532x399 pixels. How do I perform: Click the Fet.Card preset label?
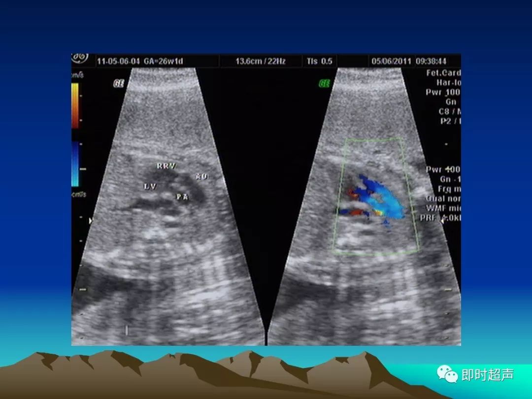point(443,72)
